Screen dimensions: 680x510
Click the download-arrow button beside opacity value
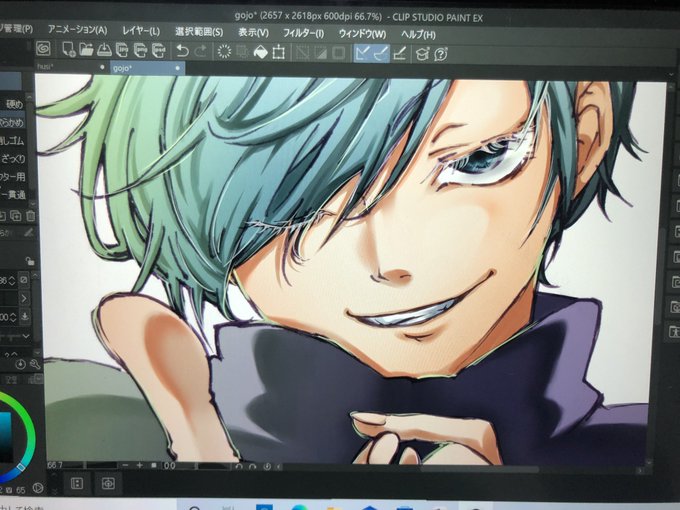pyautogui.click(x=25, y=317)
